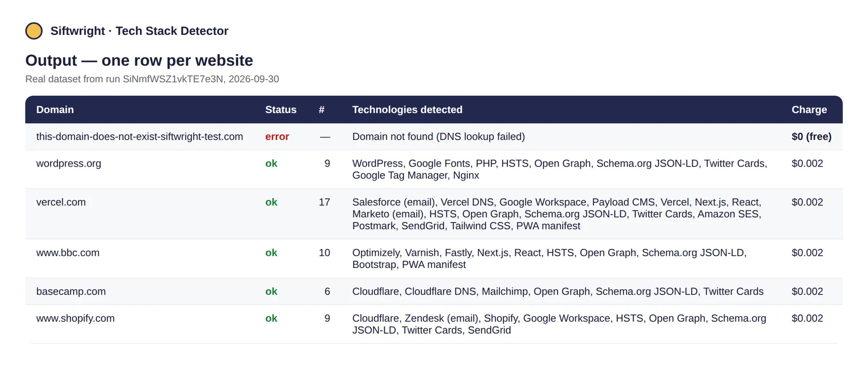
Task: Click the ok status for www.bbc.com
Action: pos(271,253)
